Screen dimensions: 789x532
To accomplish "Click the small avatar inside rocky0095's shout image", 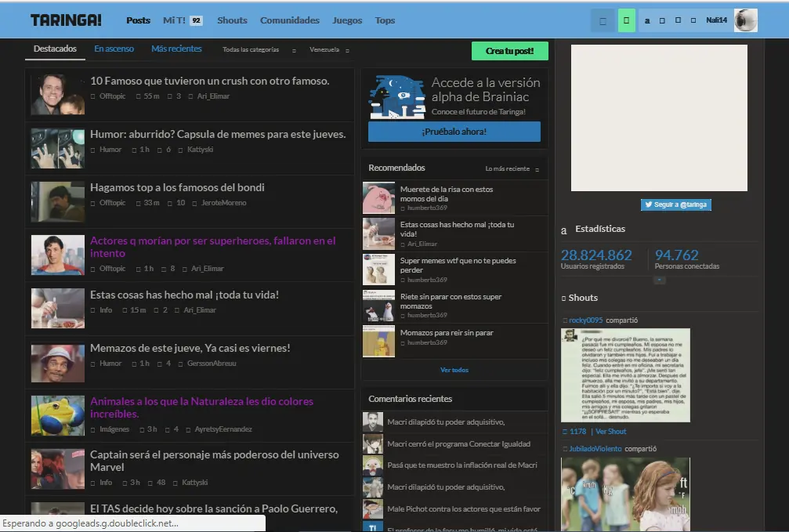I will 570,335.
